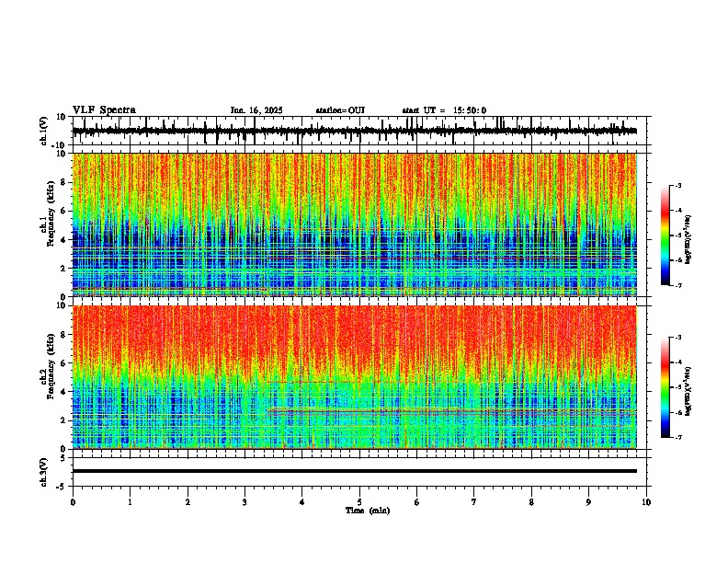Screen dimensions: 728x563
Task: Click the "VLF Spectra" plot title
Action: [x=104, y=110]
